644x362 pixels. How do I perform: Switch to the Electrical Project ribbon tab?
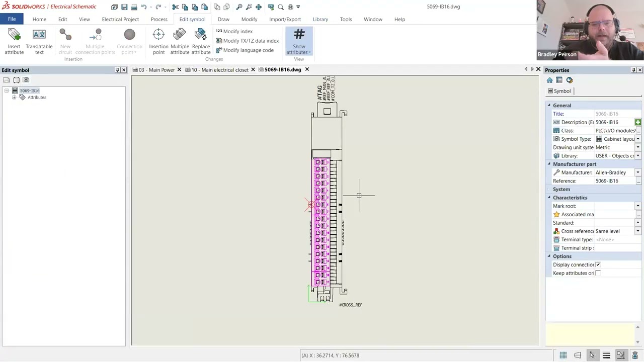[x=120, y=19]
